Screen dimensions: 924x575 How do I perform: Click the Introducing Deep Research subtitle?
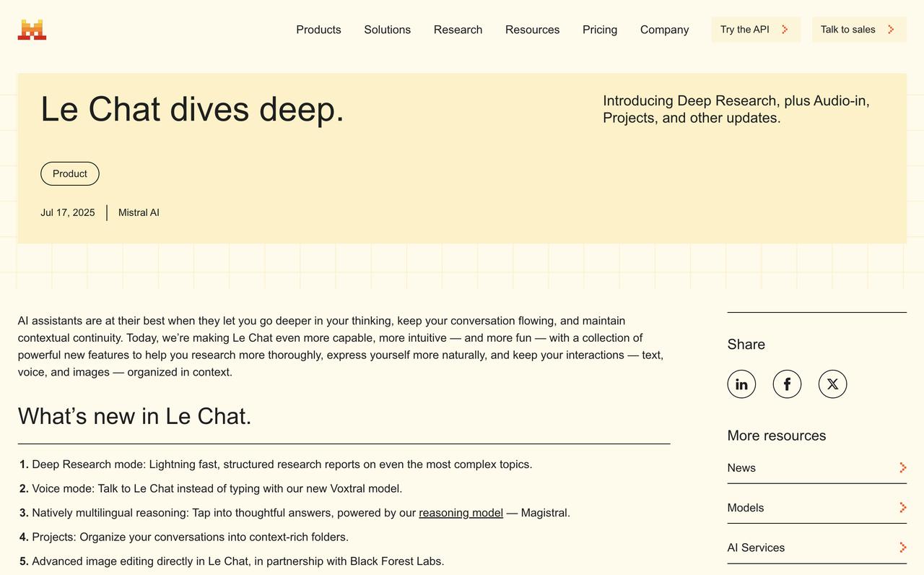(x=736, y=109)
